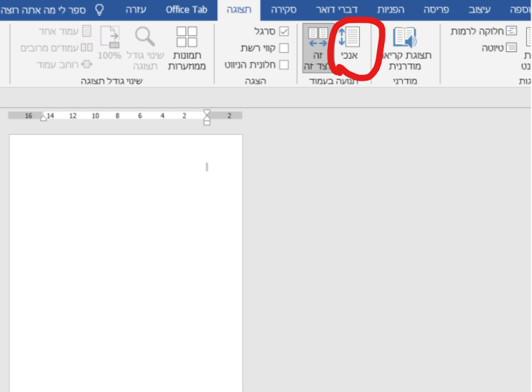
Task: Click the Vertical (אנכי) page movement icon
Action: (x=349, y=36)
